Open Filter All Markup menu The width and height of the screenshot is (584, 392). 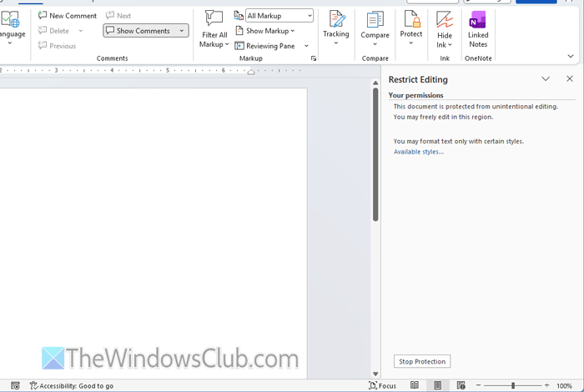(214, 29)
